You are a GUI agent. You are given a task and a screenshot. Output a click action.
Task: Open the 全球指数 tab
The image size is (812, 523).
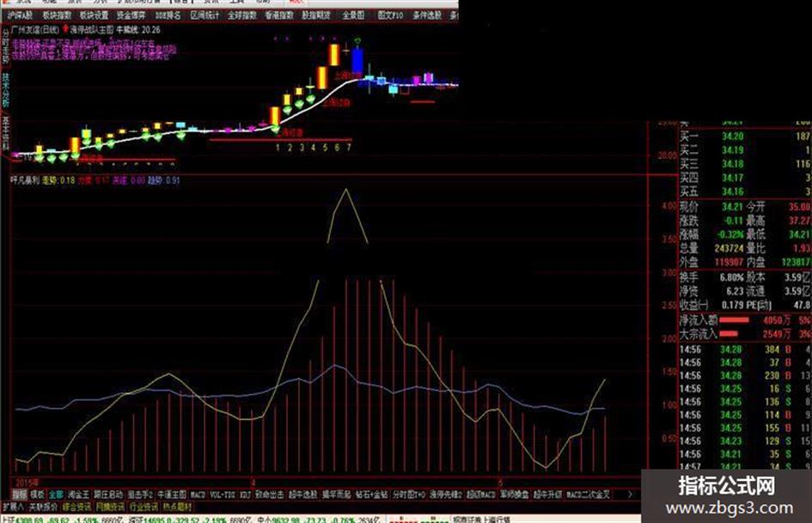241,15
